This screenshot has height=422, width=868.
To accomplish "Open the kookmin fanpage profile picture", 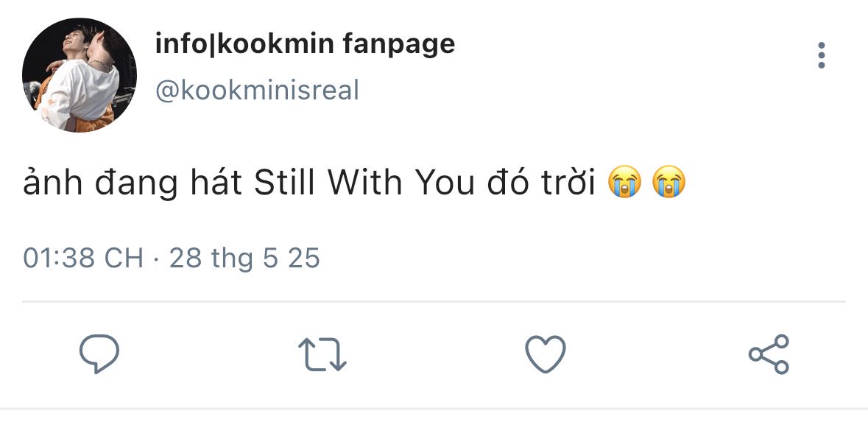I will point(79,75).
